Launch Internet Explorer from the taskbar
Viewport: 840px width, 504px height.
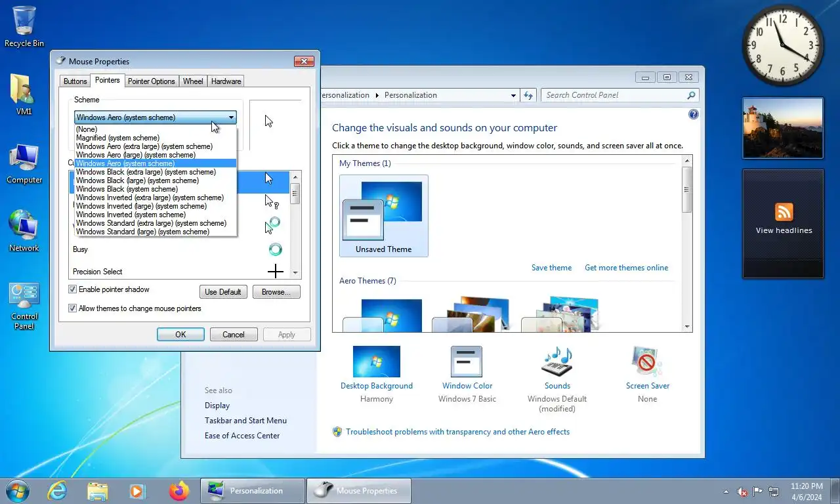[x=57, y=490]
